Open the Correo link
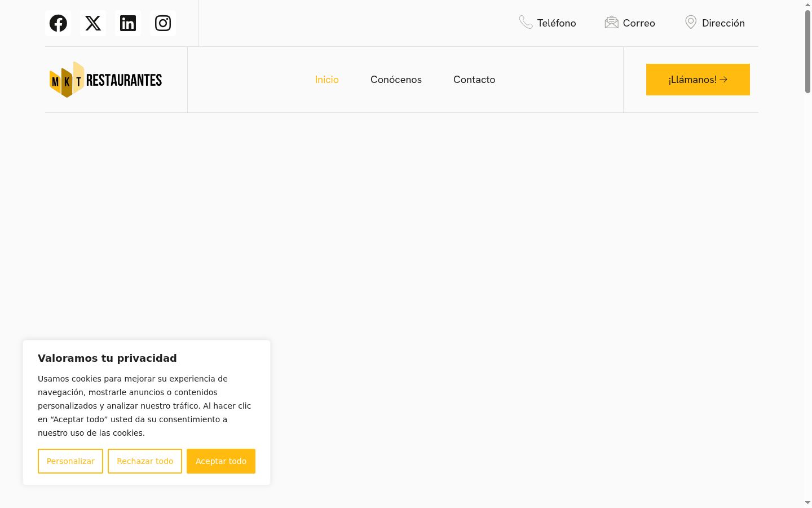The image size is (812, 508). [639, 23]
